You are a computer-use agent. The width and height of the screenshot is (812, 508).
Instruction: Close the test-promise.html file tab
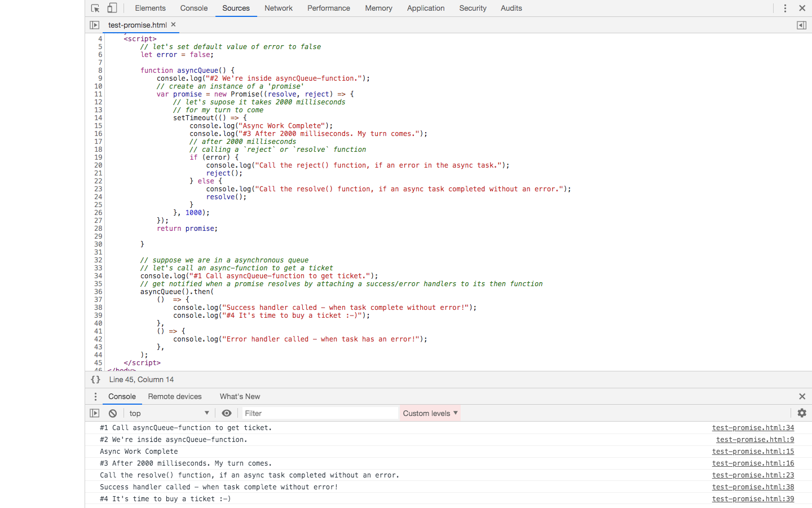click(x=174, y=25)
